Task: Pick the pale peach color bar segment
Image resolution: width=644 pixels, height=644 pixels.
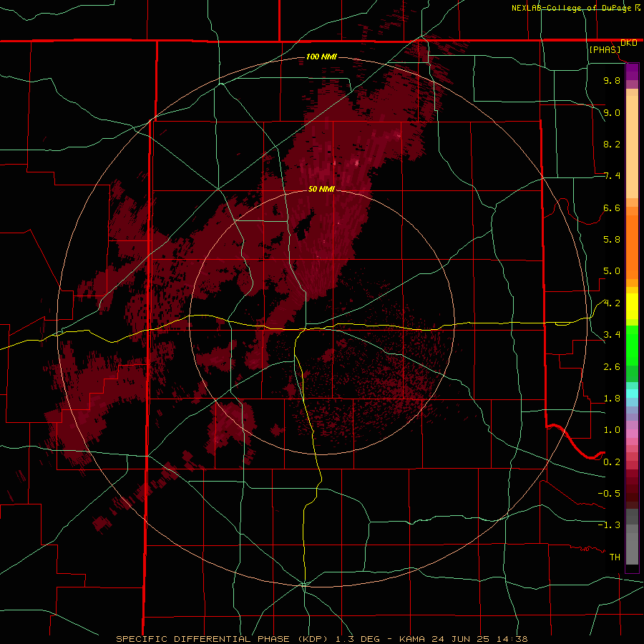Action: coord(632,147)
